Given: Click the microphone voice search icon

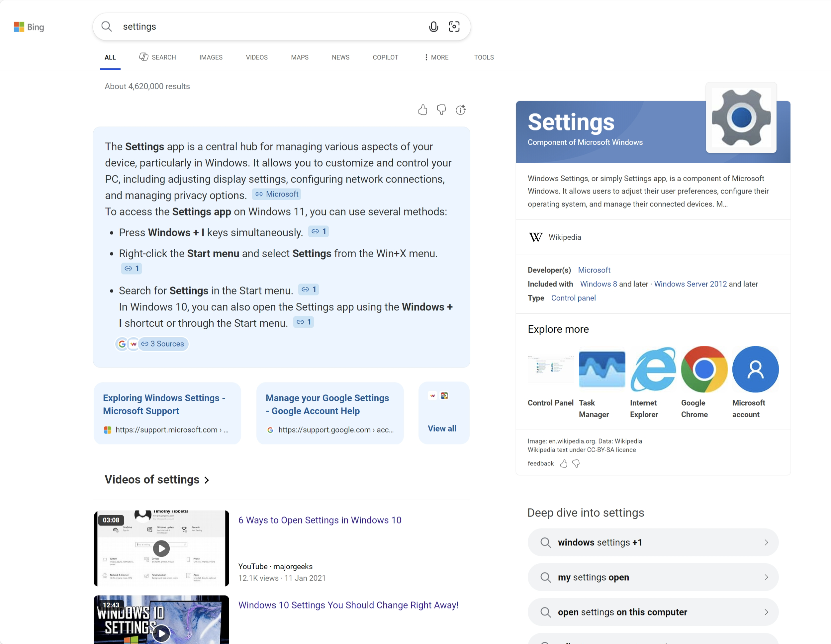Looking at the screenshot, I should coord(433,27).
